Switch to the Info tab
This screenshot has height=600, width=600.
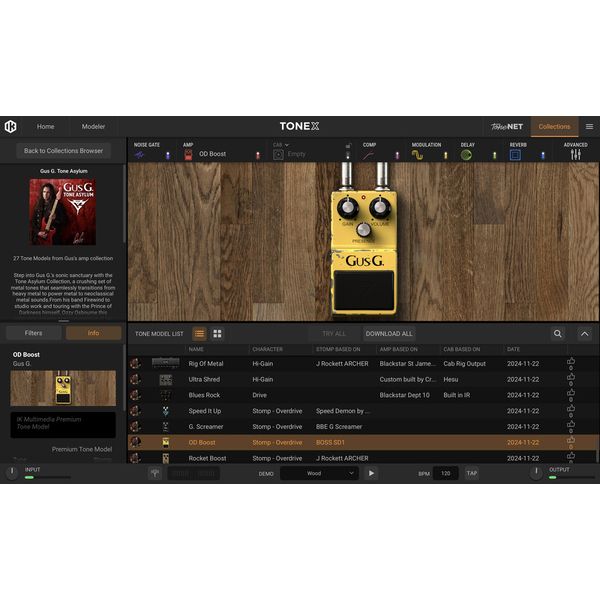point(93,333)
